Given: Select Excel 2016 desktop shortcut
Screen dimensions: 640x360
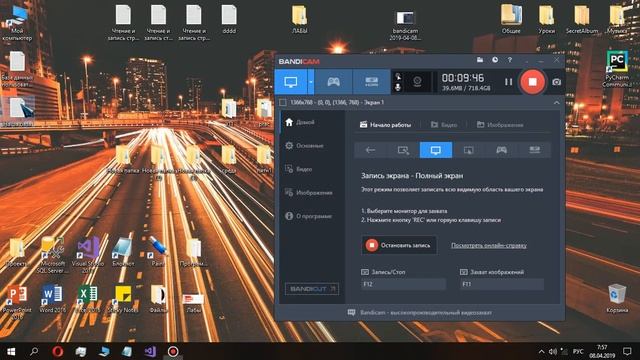Looking at the screenshot, I should tap(87, 299).
